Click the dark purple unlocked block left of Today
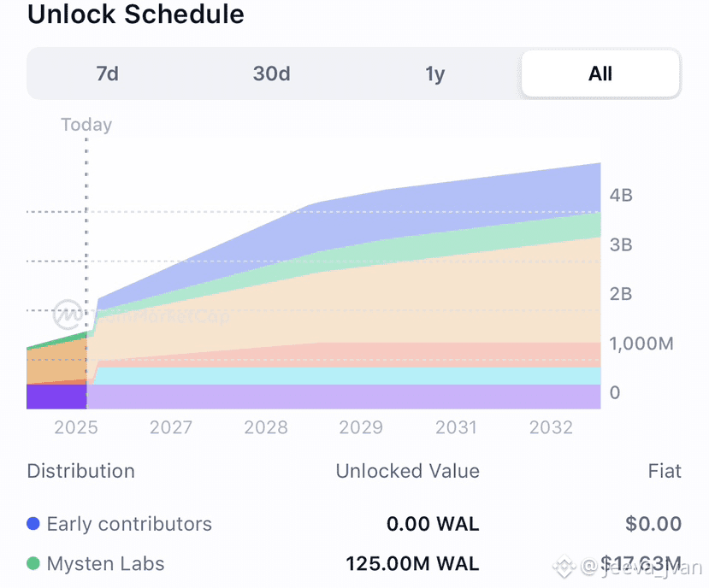The image size is (709, 588). 56,397
